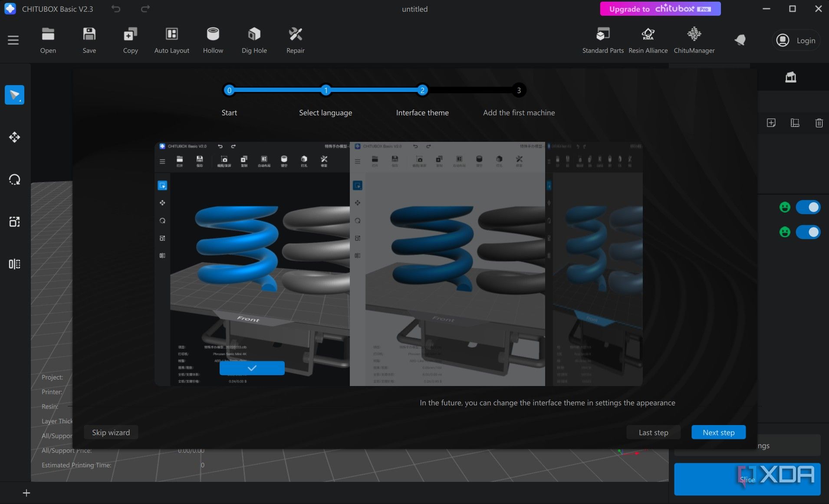Click the layout icon beside the trash

[795, 123]
